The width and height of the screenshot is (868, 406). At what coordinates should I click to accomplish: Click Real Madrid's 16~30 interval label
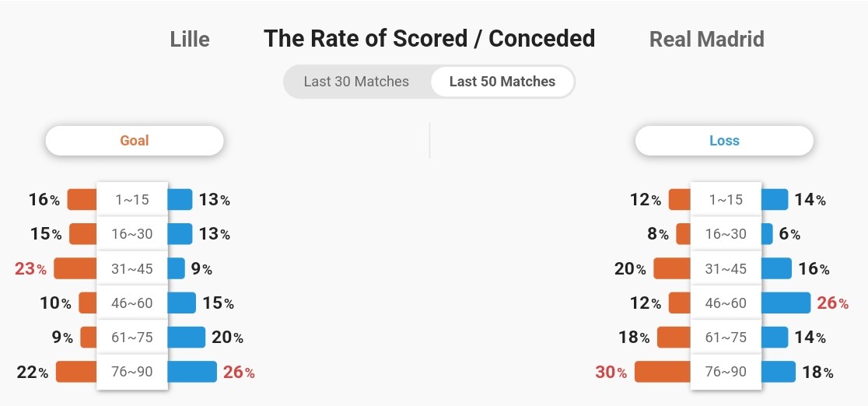(x=726, y=234)
